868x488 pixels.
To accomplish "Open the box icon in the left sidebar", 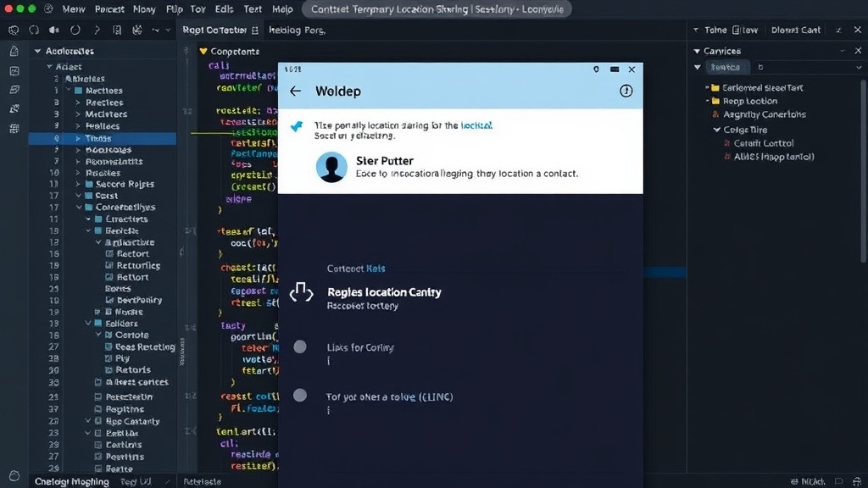I will click(x=14, y=90).
